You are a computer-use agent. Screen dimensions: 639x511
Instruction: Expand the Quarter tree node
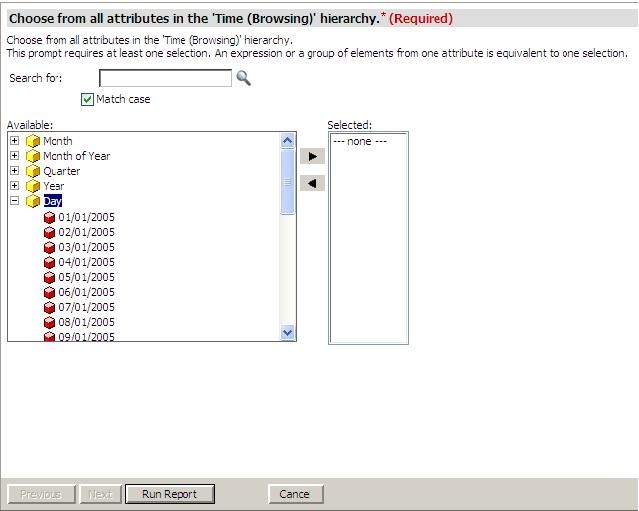(x=15, y=171)
